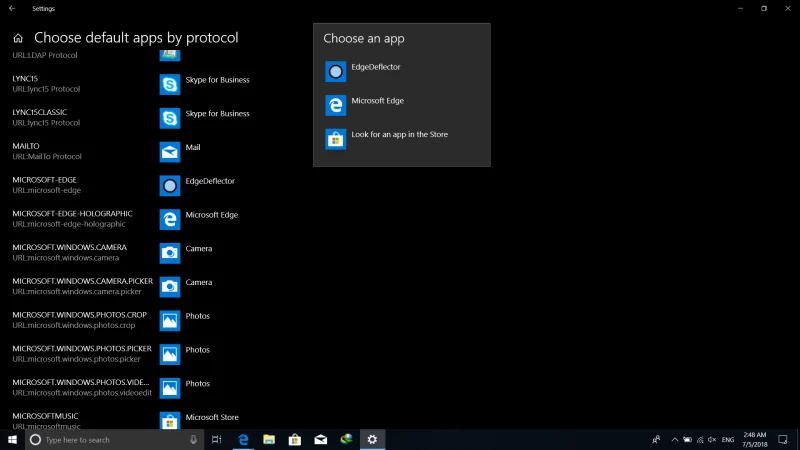
Task: Click Microsoft Edge icon in HOLOGRAPHIC row
Action: [x=170, y=219]
